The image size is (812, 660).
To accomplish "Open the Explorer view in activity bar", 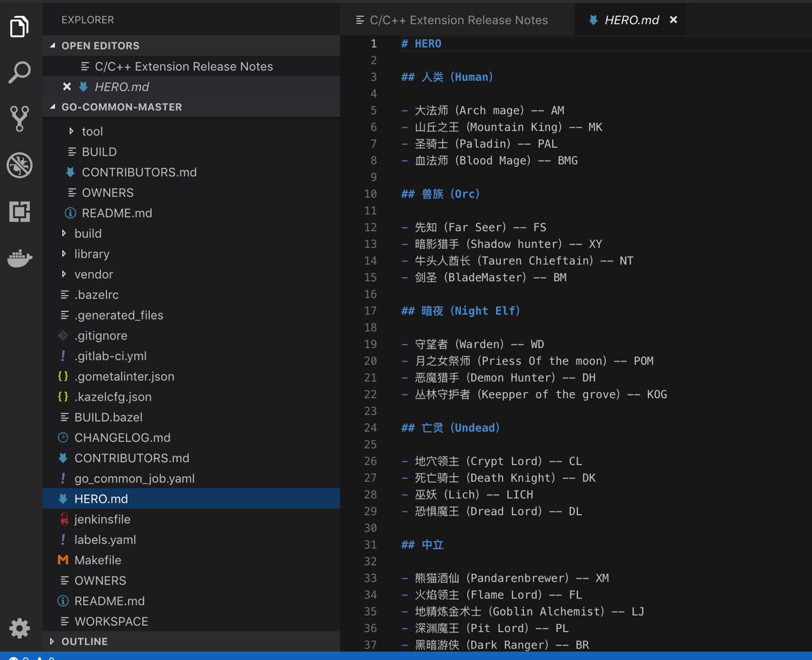I will [x=20, y=27].
